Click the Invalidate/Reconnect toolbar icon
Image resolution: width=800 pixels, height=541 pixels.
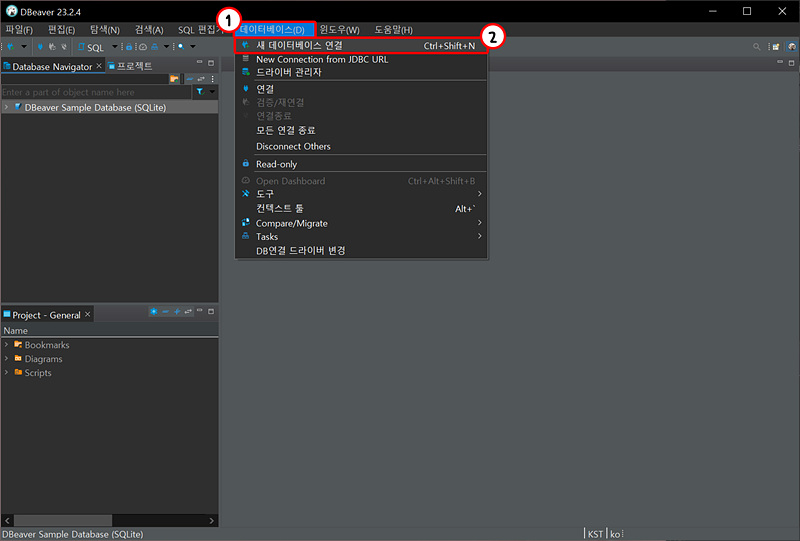click(52, 47)
